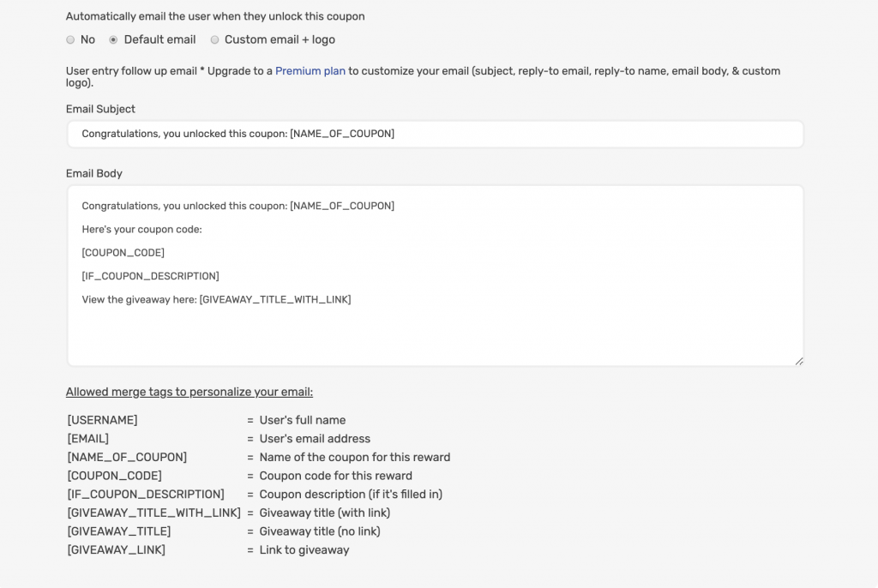Click the "Email Subject" label
This screenshot has width=878, height=588.
point(100,109)
